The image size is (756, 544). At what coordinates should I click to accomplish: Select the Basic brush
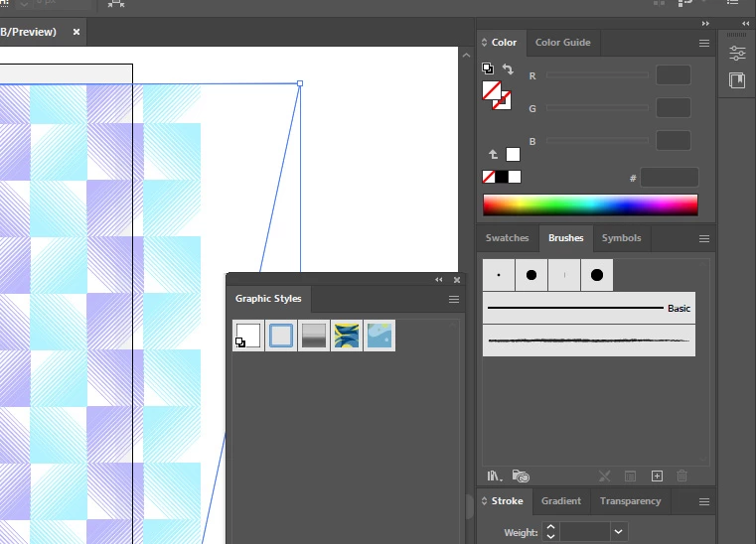(x=589, y=308)
